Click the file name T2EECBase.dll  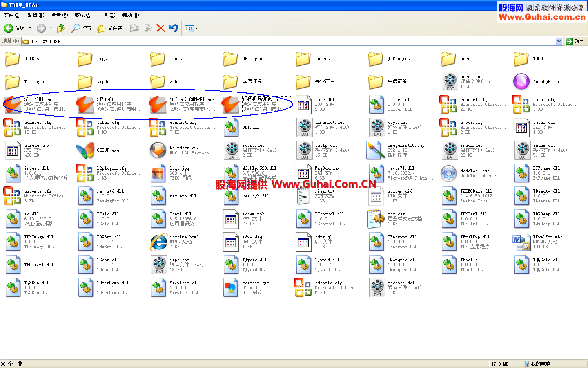(476, 191)
